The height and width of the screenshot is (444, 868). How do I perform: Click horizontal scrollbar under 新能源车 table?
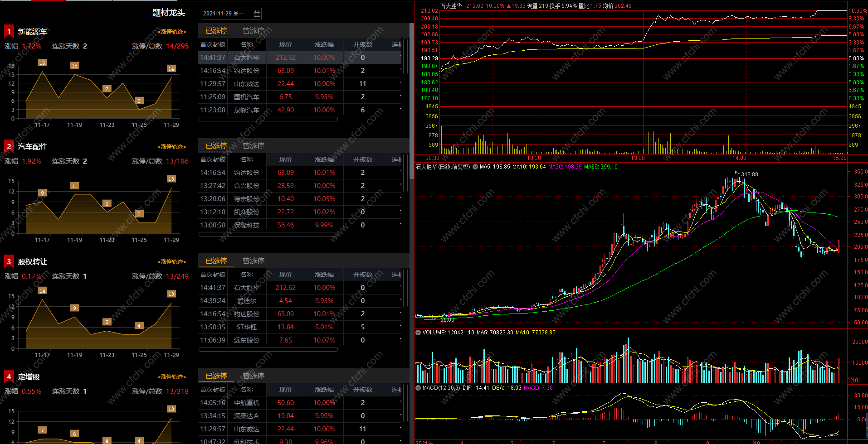(268, 120)
